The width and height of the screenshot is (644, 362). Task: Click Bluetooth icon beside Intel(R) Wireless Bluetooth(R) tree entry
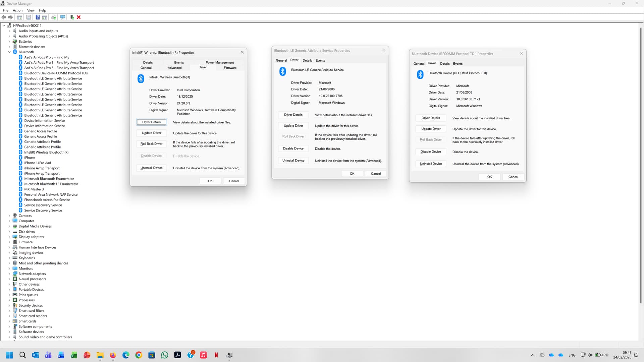coord(20,152)
